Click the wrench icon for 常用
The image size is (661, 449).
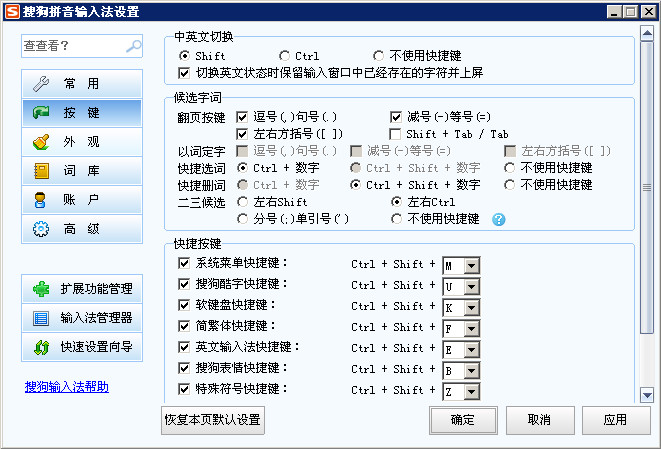click(x=41, y=83)
